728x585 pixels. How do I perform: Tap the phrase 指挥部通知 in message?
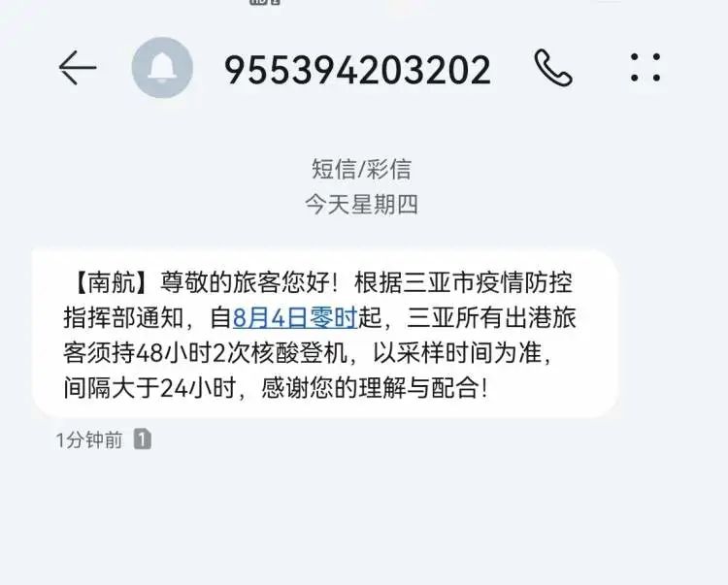(x=123, y=318)
